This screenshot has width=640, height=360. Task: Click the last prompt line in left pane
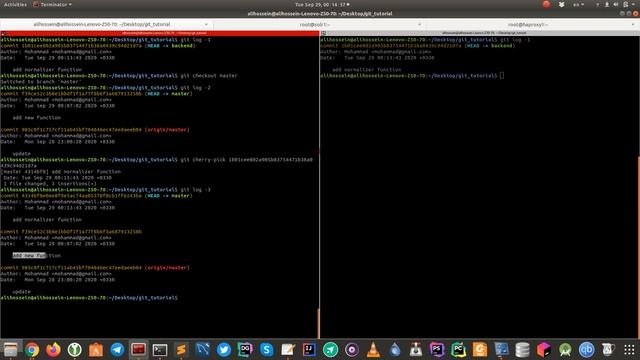click(x=89, y=298)
